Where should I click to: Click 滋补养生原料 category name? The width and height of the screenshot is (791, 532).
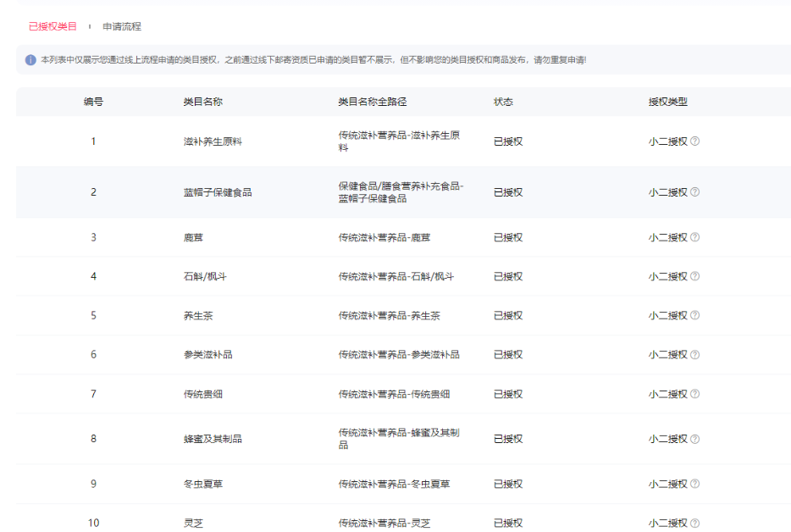[x=213, y=141]
